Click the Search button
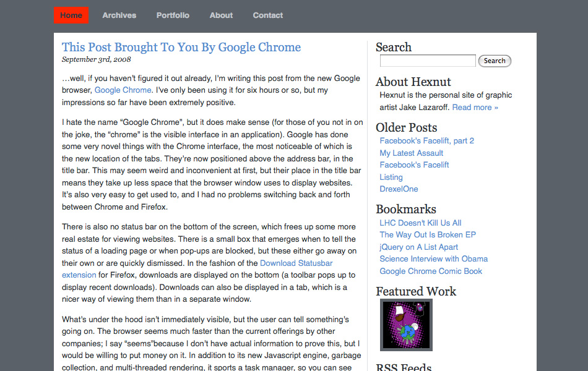 495,61
